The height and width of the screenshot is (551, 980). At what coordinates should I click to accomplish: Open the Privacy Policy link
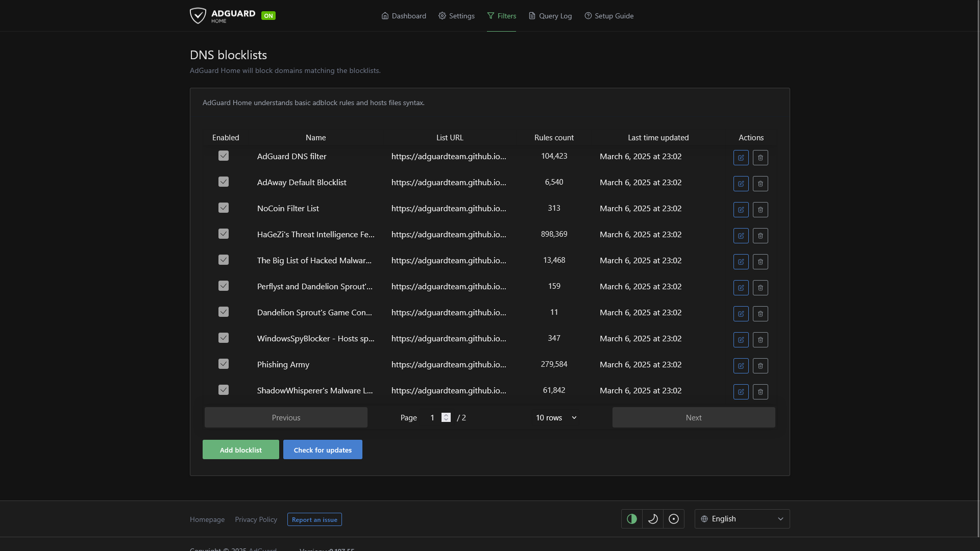[x=256, y=519]
